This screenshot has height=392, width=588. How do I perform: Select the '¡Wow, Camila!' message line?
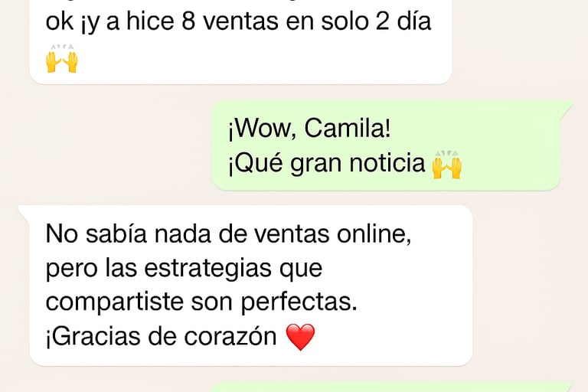(x=310, y=129)
